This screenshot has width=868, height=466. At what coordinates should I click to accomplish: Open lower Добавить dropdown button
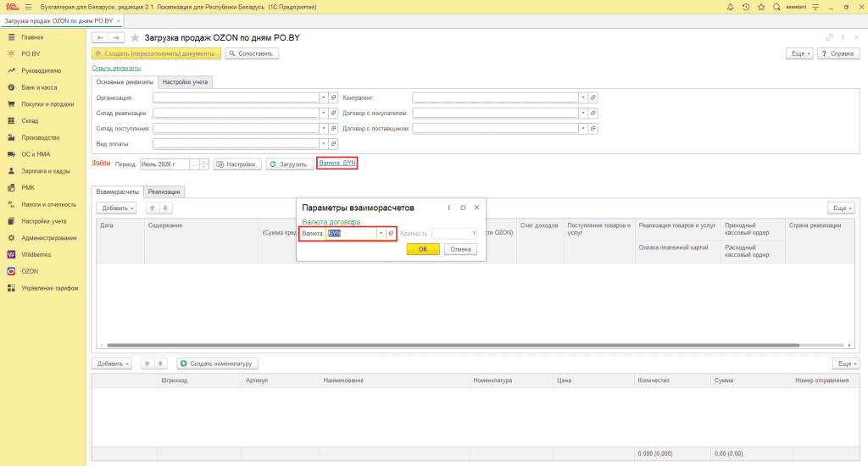point(111,363)
